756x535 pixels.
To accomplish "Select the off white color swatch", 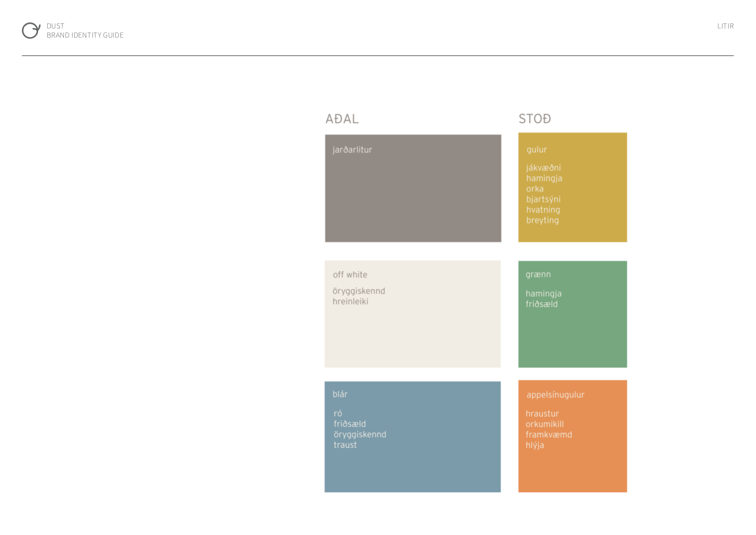I will coord(413,314).
